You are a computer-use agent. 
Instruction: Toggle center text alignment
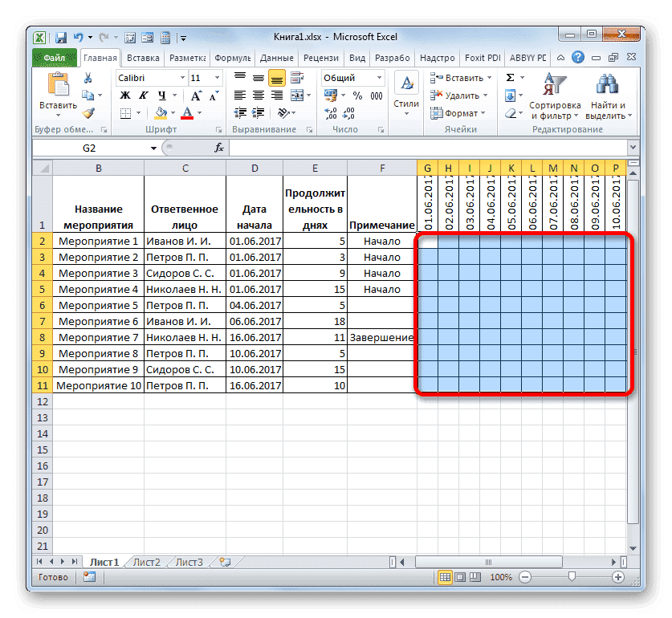coord(257,95)
